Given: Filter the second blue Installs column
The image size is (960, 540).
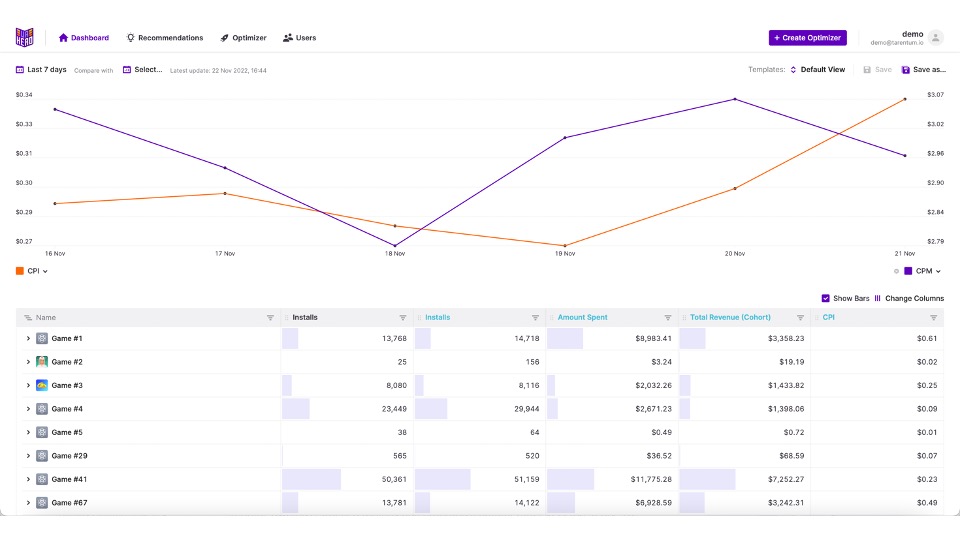Looking at the screenshot, I should [x=535, y=318].
